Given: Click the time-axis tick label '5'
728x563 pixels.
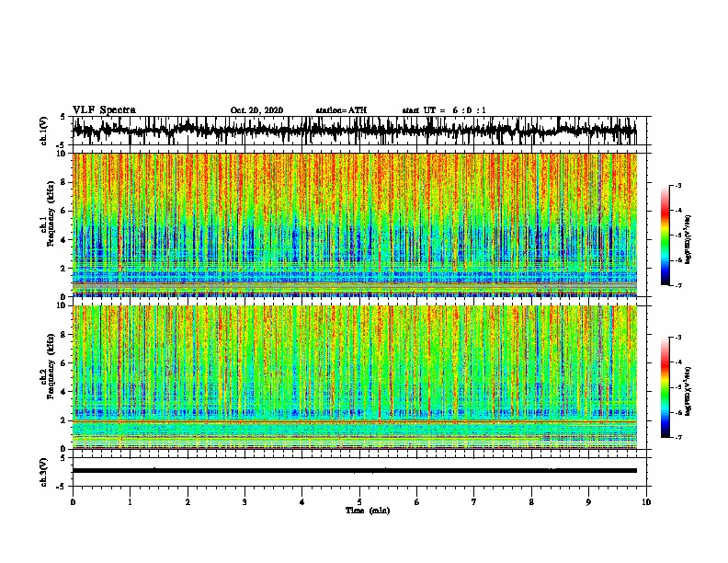Looking at the screenshot, I should click(x=359, y=502).
